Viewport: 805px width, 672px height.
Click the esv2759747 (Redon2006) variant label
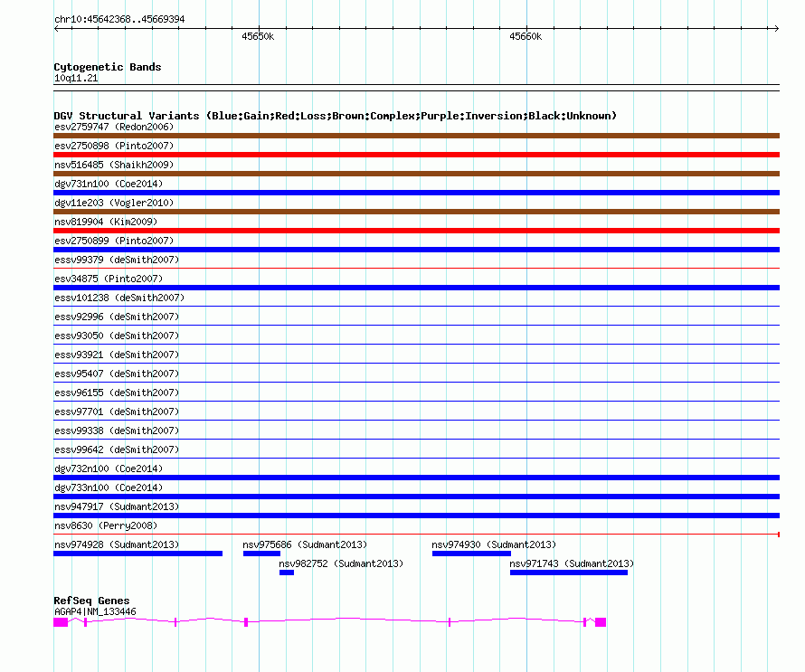pos(114,127)
